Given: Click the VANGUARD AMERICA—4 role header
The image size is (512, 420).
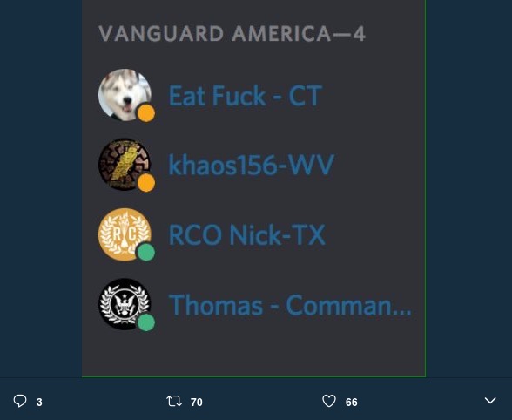Looking at the screenshot, I should [232, 33].
